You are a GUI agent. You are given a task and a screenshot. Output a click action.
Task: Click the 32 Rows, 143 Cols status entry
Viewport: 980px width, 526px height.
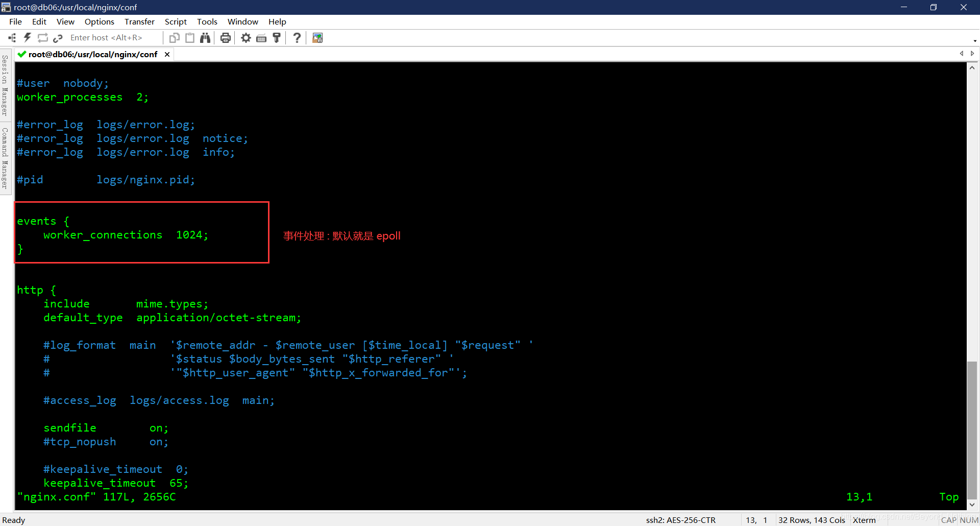click(812, 520)
